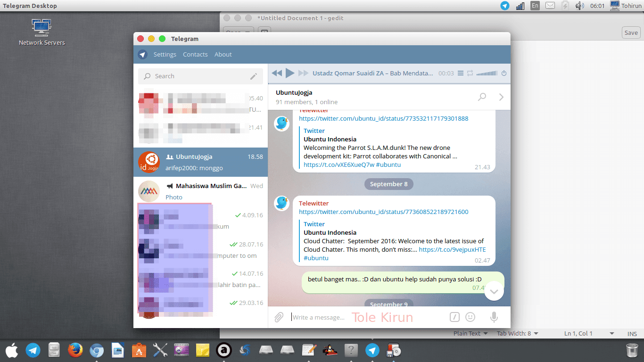Open file cabinet Files icon in dock

tap(54, 350)
